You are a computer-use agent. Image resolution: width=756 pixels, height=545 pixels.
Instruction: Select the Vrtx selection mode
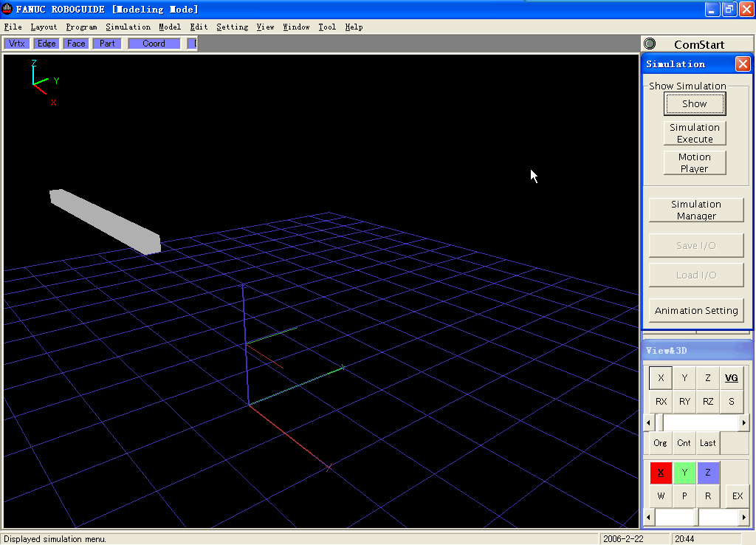point(17,44)
